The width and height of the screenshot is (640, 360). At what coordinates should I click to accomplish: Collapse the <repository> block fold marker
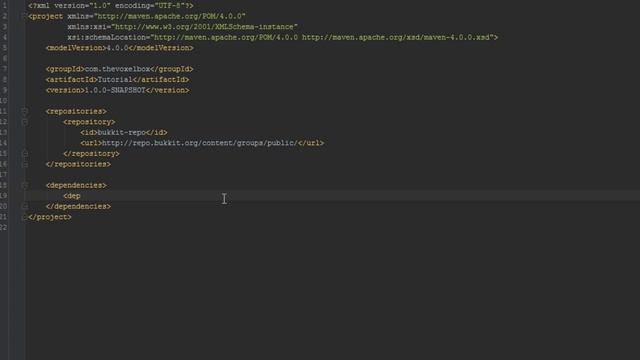[x=24, y=122]
